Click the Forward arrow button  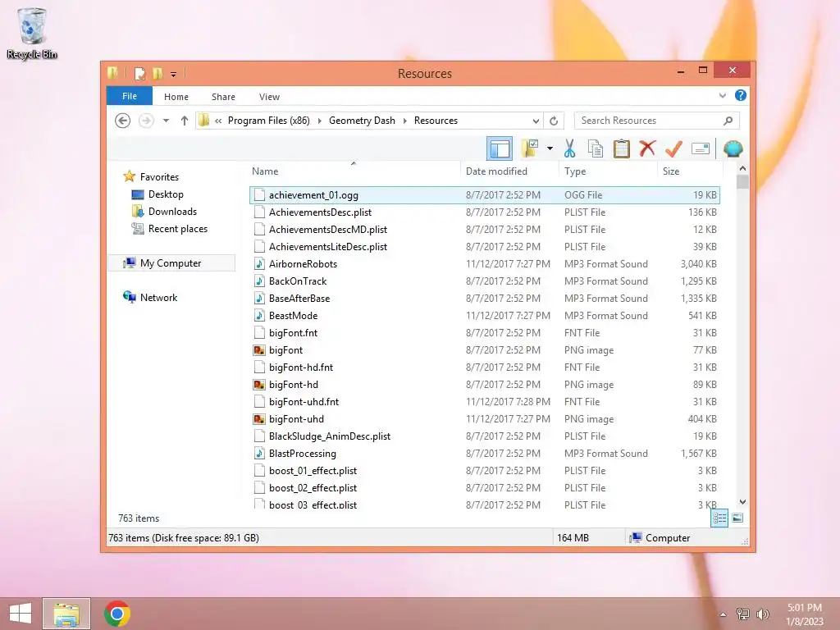146,121
